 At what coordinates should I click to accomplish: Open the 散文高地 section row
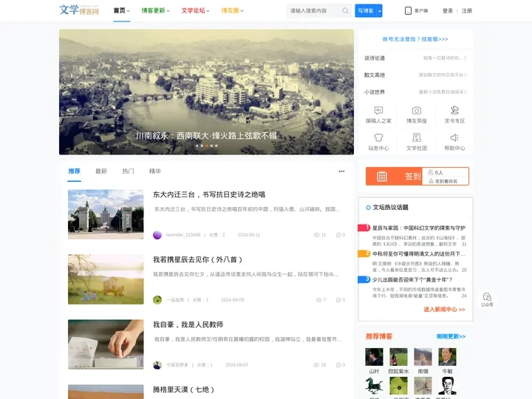(415, 75)
